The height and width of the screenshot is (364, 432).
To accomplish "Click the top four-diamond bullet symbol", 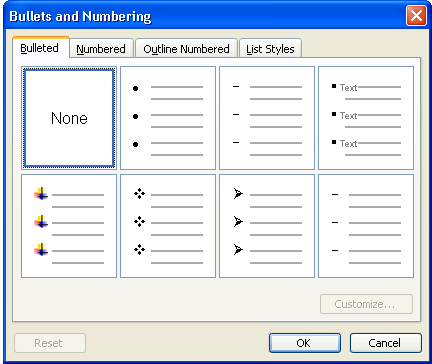I will (x=139, y=194).
